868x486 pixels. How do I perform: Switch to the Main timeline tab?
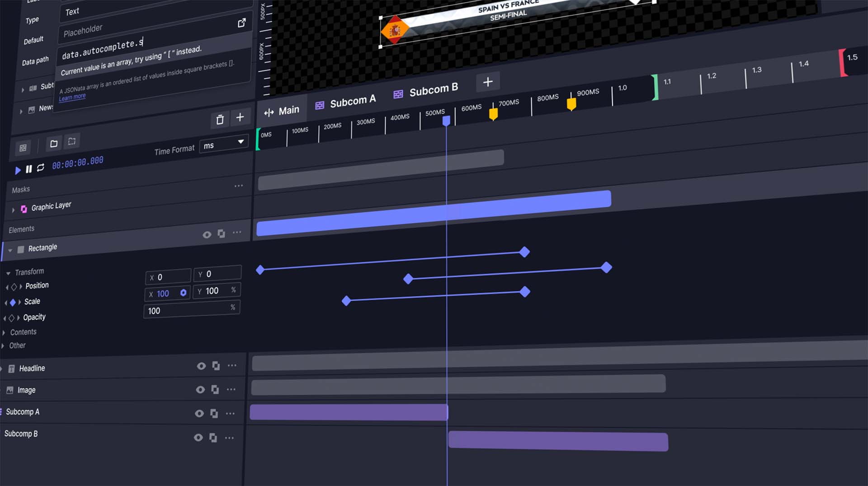pos(282,111)
